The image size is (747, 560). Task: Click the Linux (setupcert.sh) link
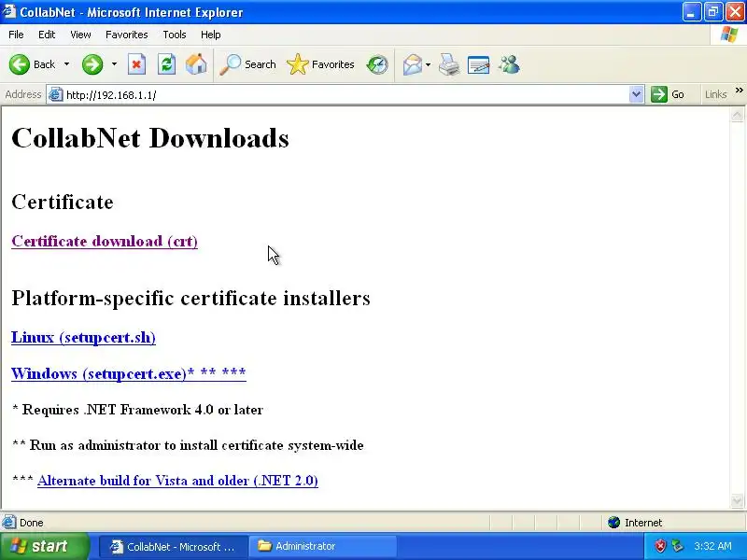(83, 337)
